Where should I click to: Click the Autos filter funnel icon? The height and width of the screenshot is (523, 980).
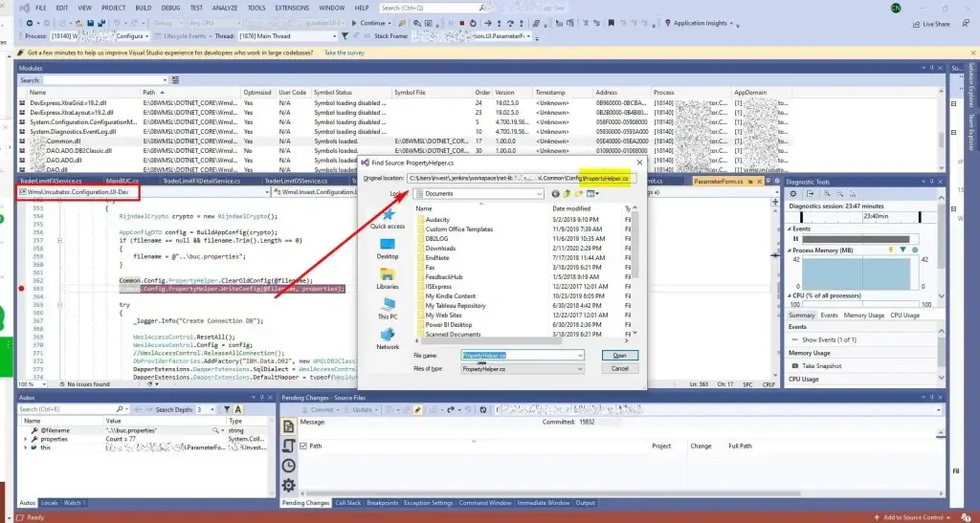tap(227, 409)
